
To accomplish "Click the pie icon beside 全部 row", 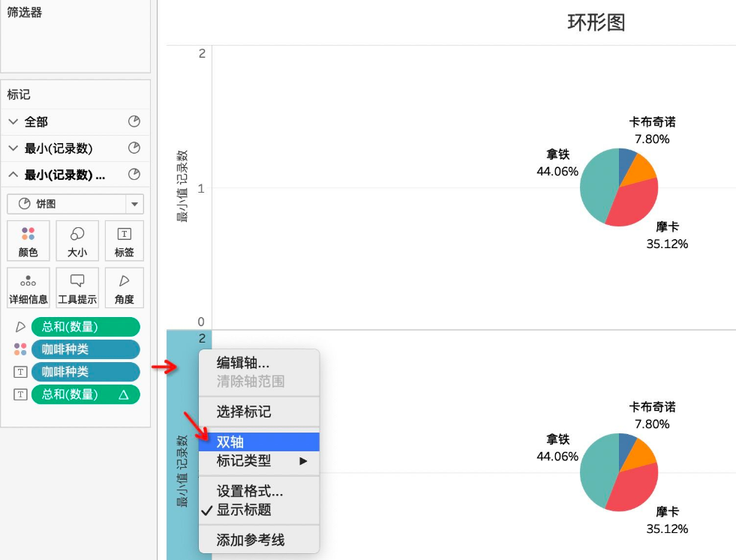I will [134, 121].
